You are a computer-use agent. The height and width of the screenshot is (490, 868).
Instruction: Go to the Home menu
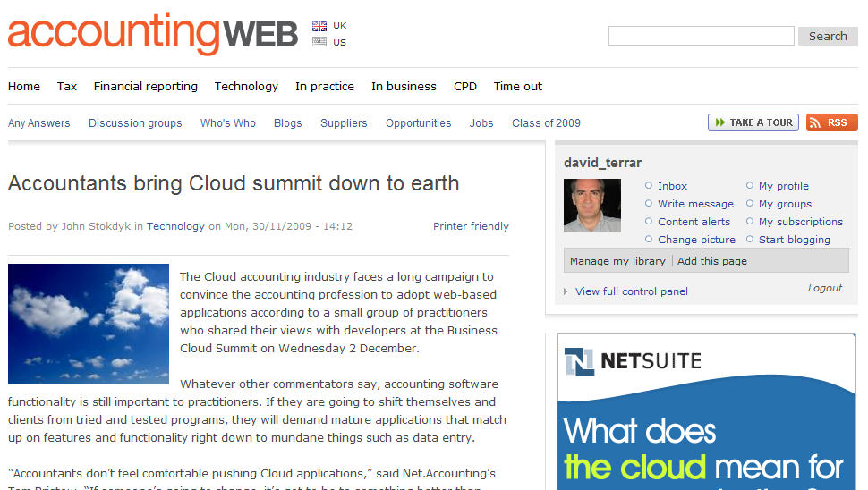(x=24, y=86)
